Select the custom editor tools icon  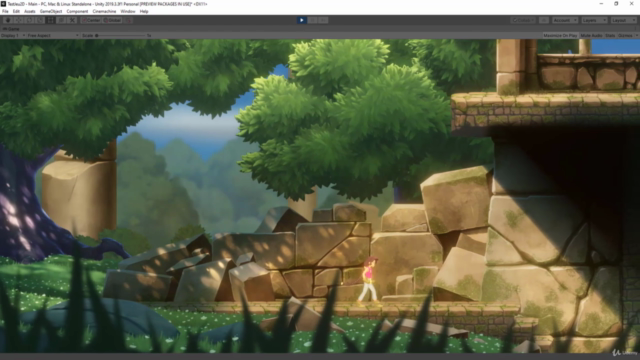point(72,20)
